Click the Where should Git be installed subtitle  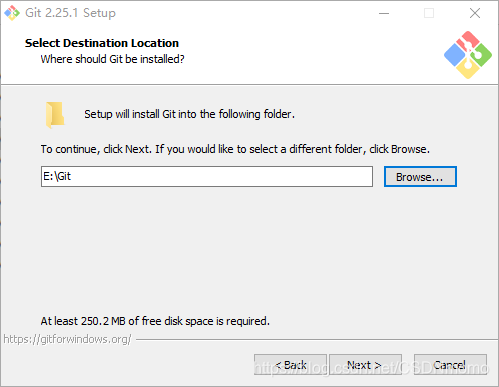pyautogui.click(x=112, y=59)
